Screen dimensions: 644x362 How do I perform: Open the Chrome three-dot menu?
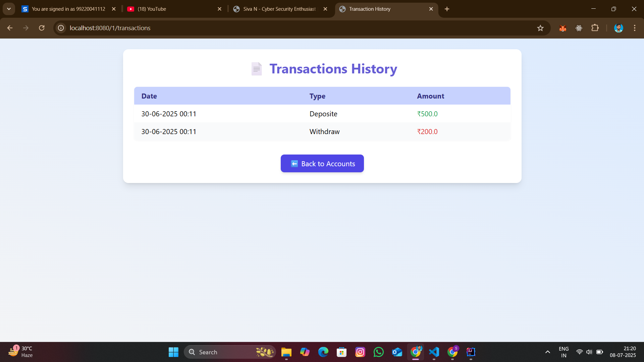pyautogui.click(x=635, y=28)
